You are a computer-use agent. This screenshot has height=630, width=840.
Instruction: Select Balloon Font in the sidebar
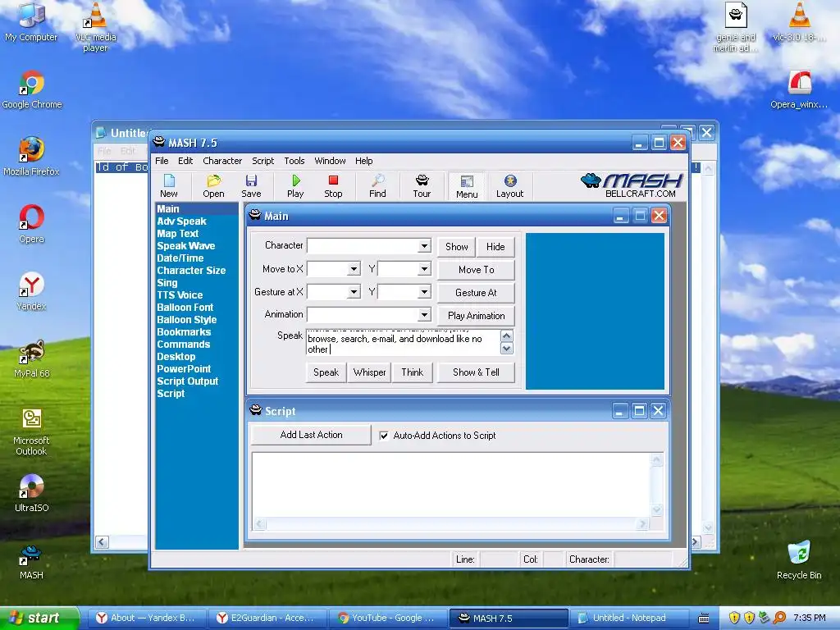click(185, 308)
